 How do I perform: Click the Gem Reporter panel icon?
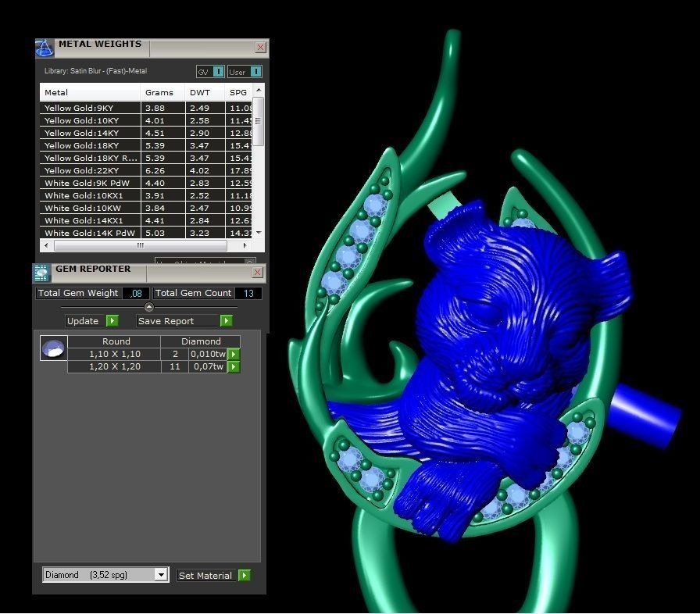[41, 273]
